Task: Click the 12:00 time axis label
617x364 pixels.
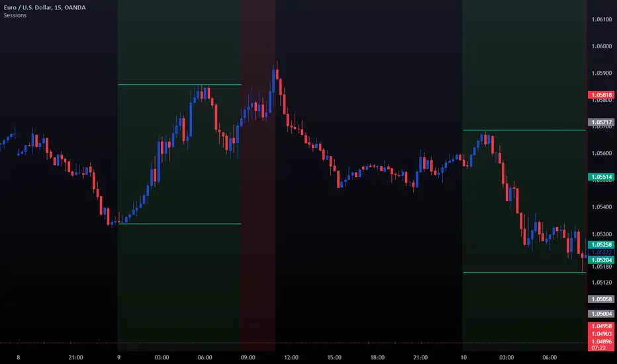Action: pyautogui.click(x=291, y=357)
